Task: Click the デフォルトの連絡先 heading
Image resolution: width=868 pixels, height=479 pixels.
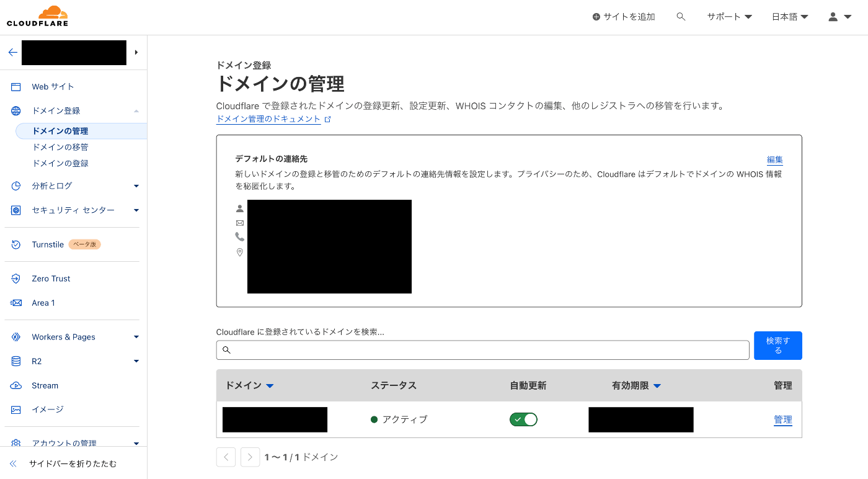Action: coord(271,159)
